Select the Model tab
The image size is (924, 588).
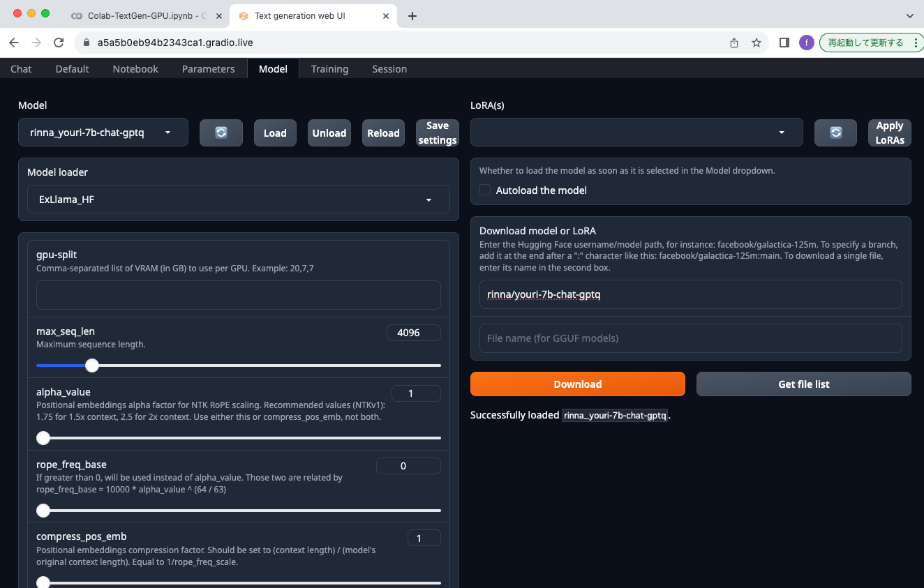[x=273, y=68]
